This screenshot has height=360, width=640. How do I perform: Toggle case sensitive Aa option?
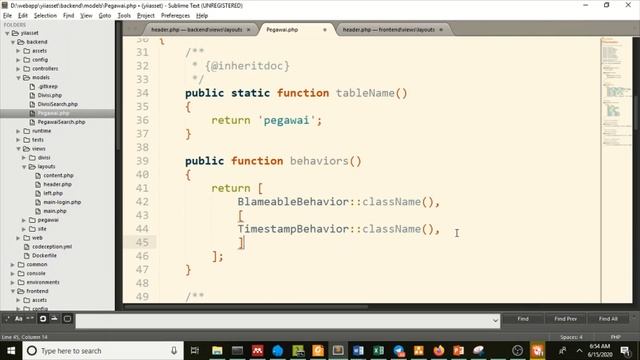(19, 319)
